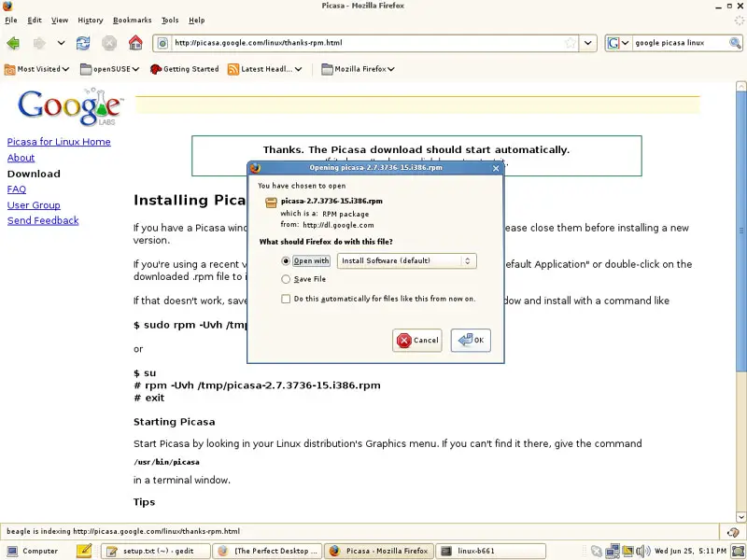The width and height of the screenshot is (747, 560).
Task: Expand the Mozilla Firefox bookmarks folder
Action: (359, 69)
